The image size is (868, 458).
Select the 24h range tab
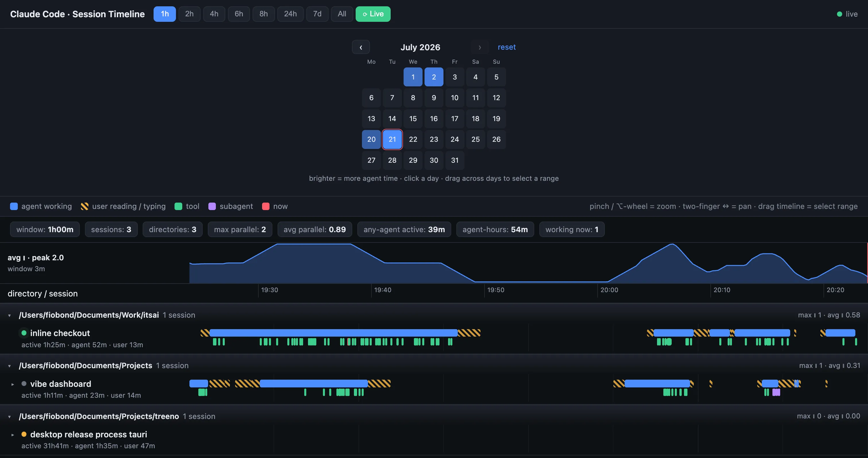click(290, 14)
